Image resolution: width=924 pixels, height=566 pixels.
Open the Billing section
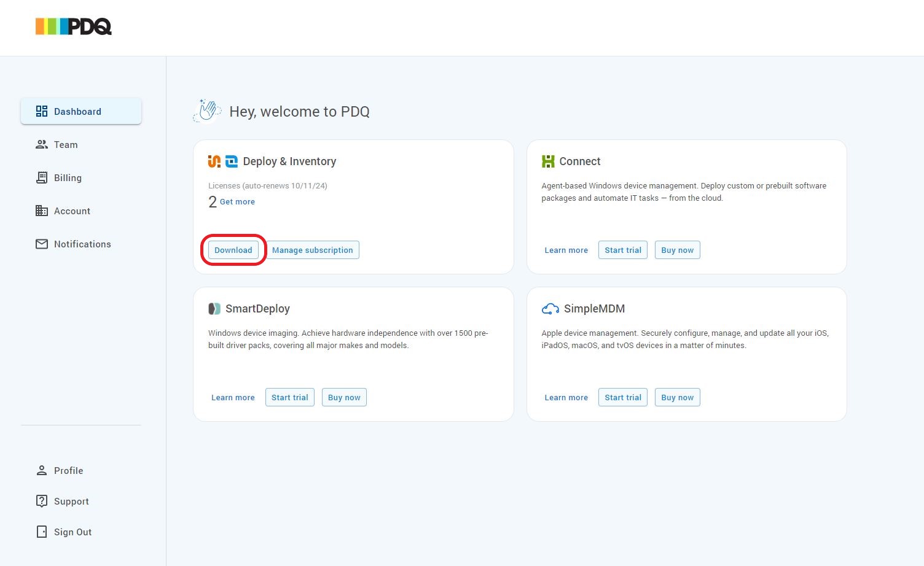pos(81,177)
